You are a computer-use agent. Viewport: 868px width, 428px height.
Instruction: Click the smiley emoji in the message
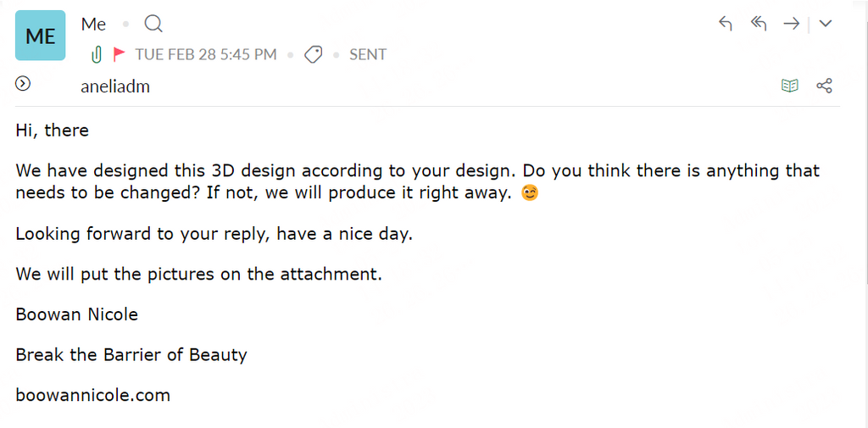[529, 193]
